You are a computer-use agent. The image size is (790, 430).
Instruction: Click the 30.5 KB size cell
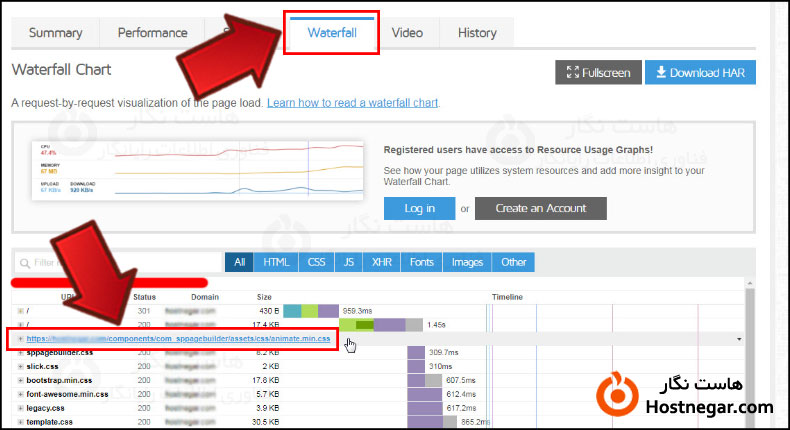266,422
